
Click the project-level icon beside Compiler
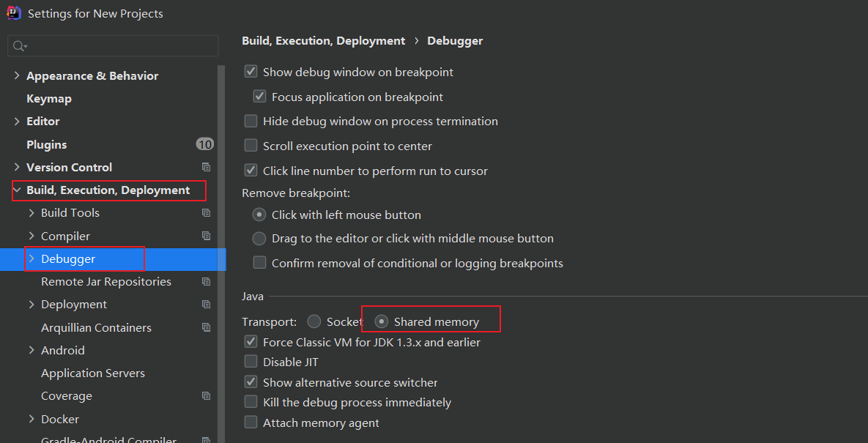pos(206,237)
